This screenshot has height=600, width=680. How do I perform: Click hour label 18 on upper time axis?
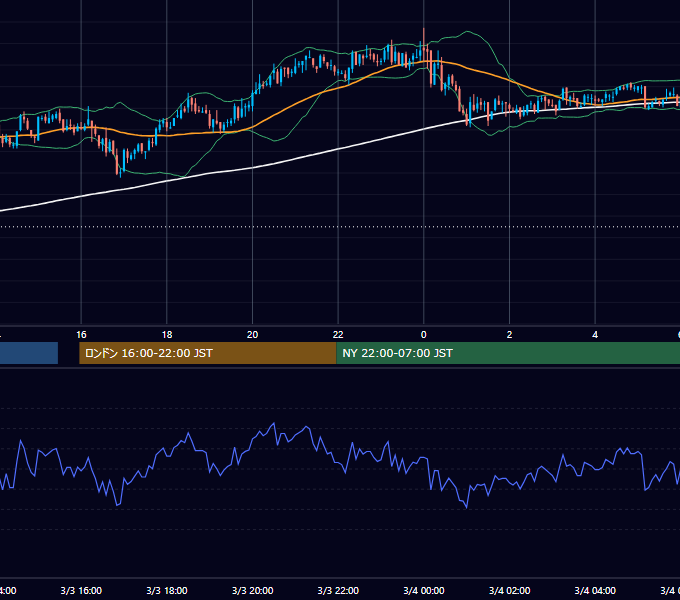(x=167, y=335)
